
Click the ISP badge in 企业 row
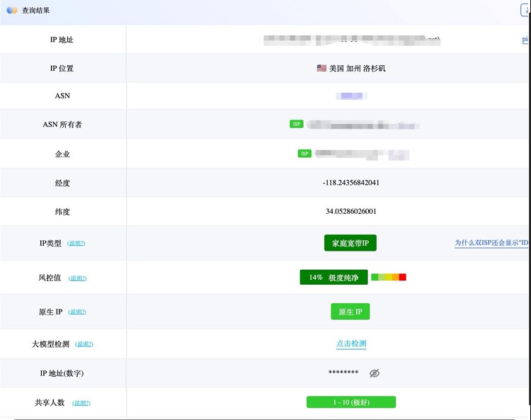[x=304, y=153]
